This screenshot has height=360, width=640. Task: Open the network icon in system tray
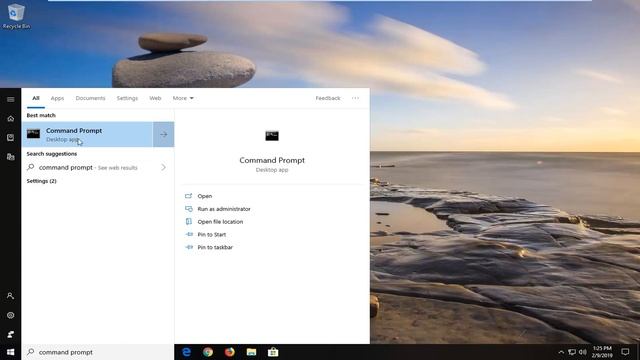(572, 352)
